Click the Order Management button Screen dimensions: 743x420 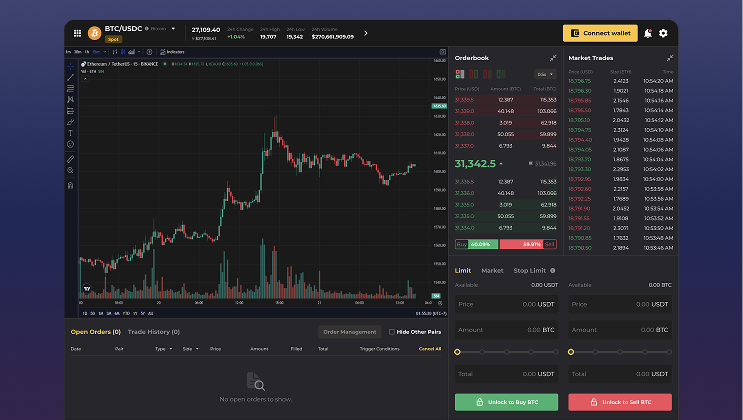(x=350, y=332)
